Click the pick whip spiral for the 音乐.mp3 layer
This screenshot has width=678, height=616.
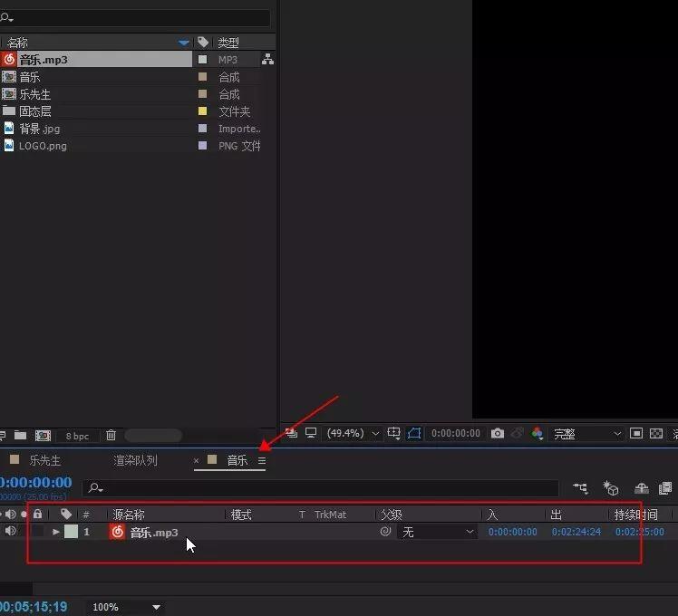coord(385,531)
